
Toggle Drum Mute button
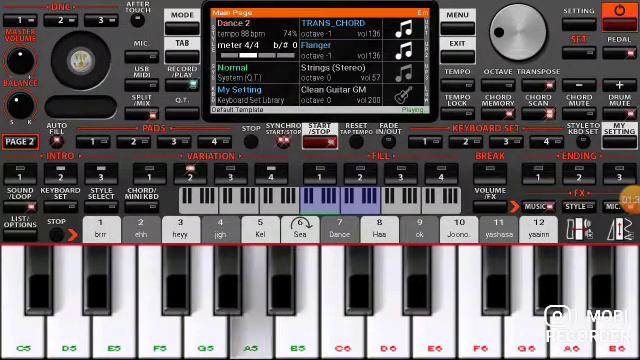pyautogui.click(x=619, y=113)
